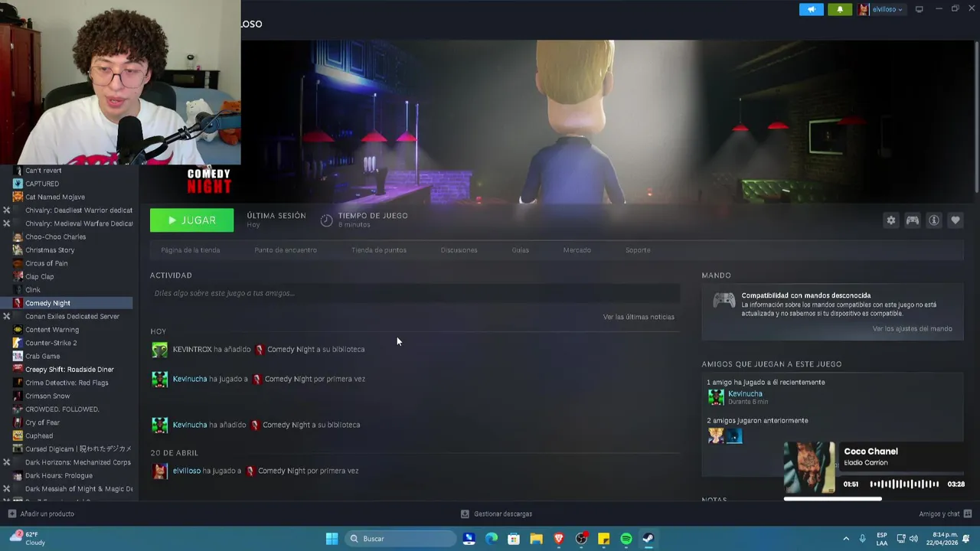Open Gestionar descargas
Screen dimensions: 980x551
(496, 514)
